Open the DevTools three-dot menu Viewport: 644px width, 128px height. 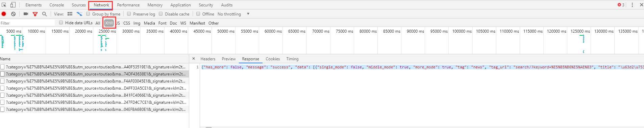tap(632, 5)
